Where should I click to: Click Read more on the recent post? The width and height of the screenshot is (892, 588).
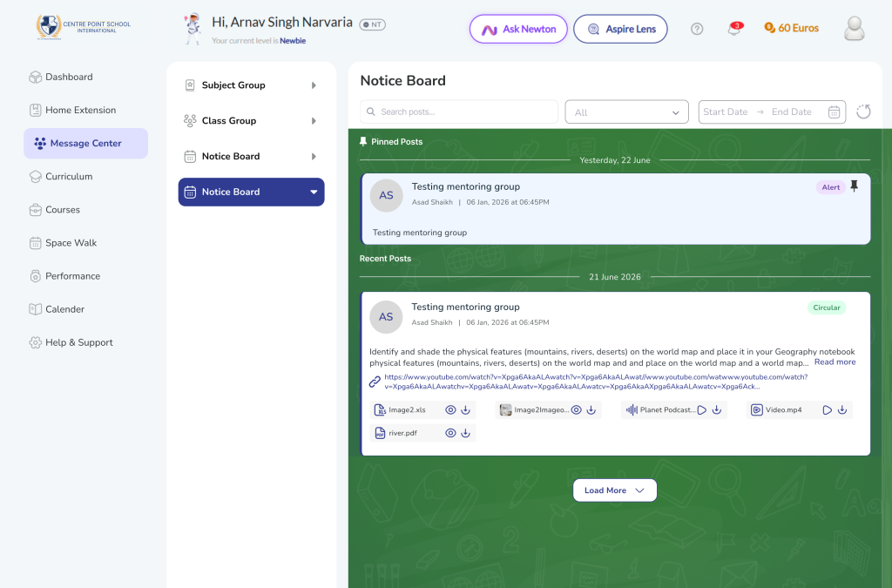(835, 362)
